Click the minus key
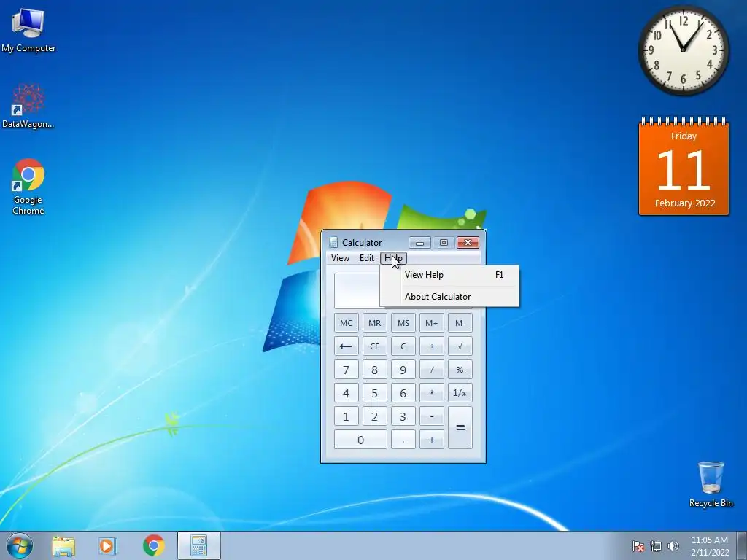This screenshot has width=747, height=560. tap(432, 416)
